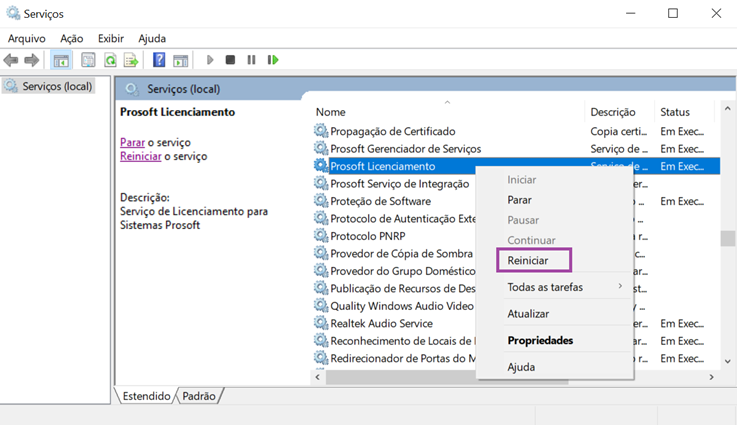Open the Arquivo menu
This screenshot has width=737, height=425.
(x=27, y=39)
